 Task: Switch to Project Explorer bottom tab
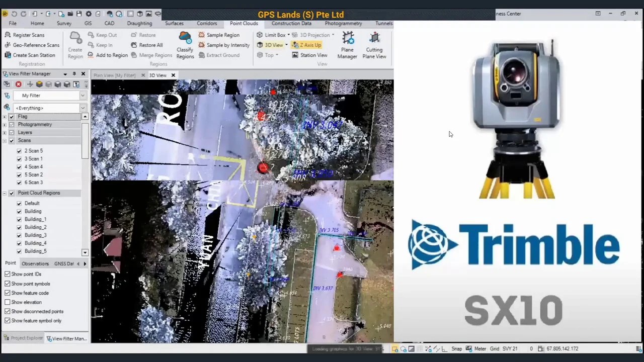[x=23, y=338]
